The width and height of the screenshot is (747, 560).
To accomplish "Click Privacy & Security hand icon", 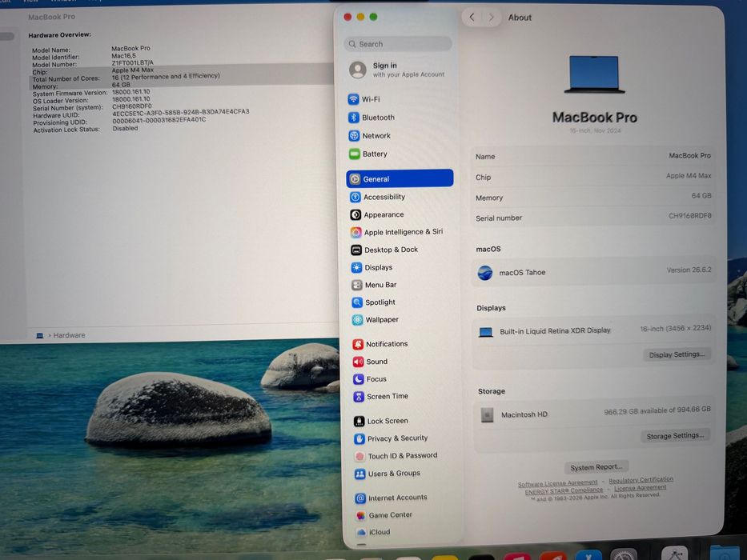I will coord(359,438).
